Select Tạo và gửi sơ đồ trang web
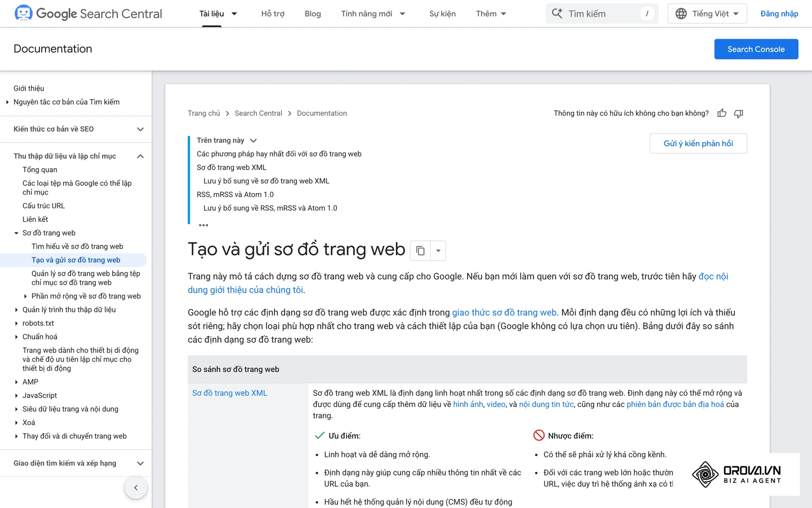This screenshot has height=508, width=812. click(x=76, y=260)
